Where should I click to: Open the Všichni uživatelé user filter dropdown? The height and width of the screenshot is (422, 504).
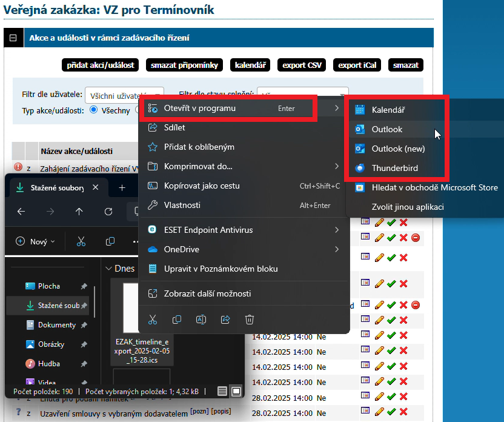click(x=124, y=95)
